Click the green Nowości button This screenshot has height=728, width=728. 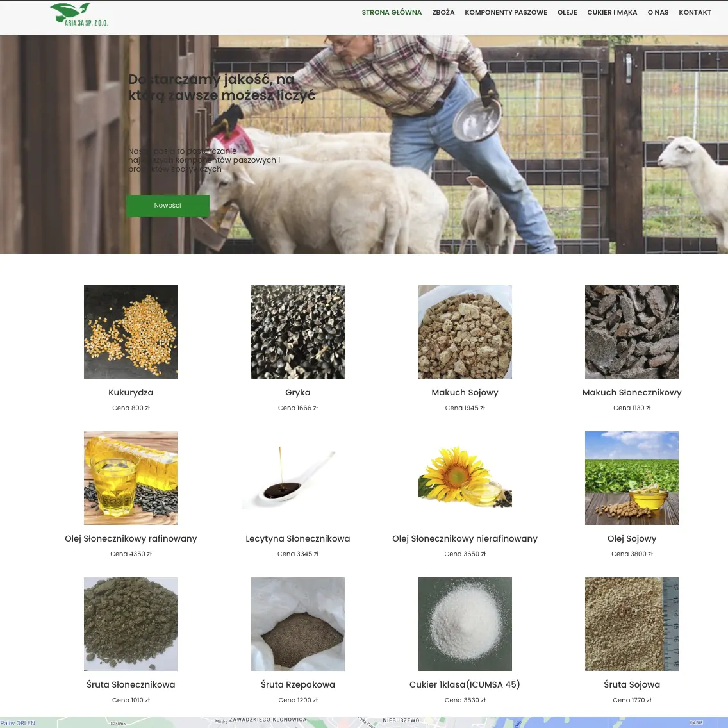pyautogui.click(x=168, y=206)
